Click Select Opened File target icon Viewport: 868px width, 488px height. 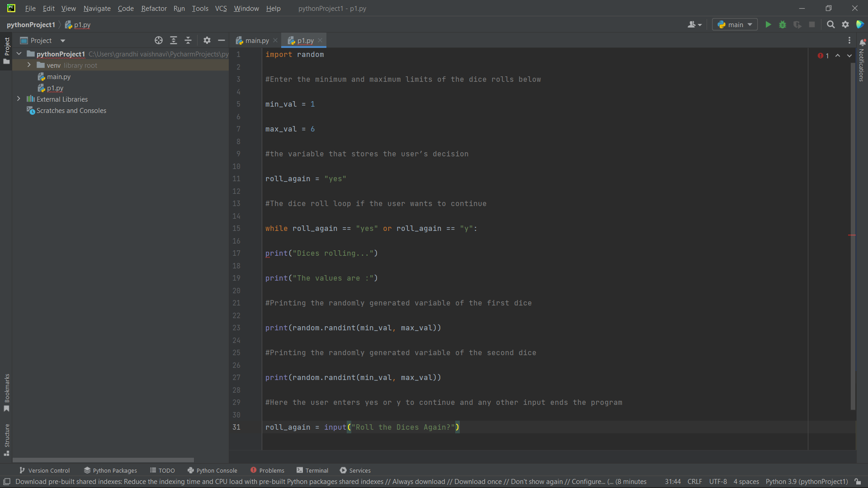[159, 41]
